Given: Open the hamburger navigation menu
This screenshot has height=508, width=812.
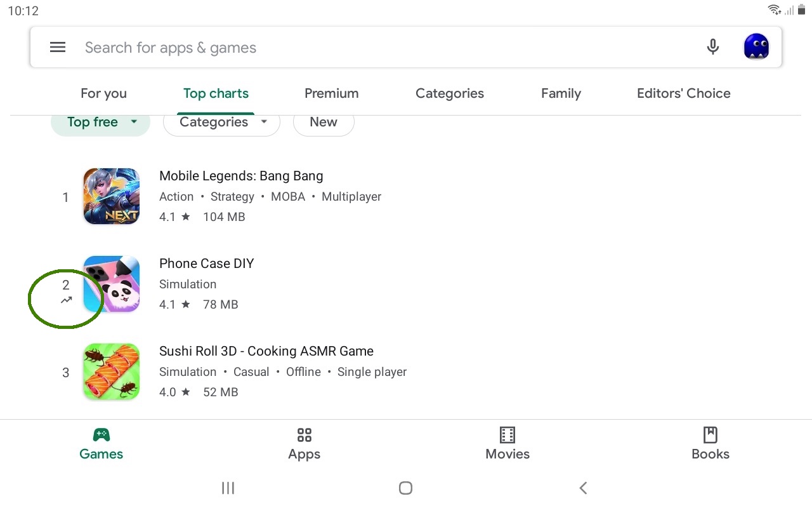Looking at the screenshot, I should click(58, 48).
